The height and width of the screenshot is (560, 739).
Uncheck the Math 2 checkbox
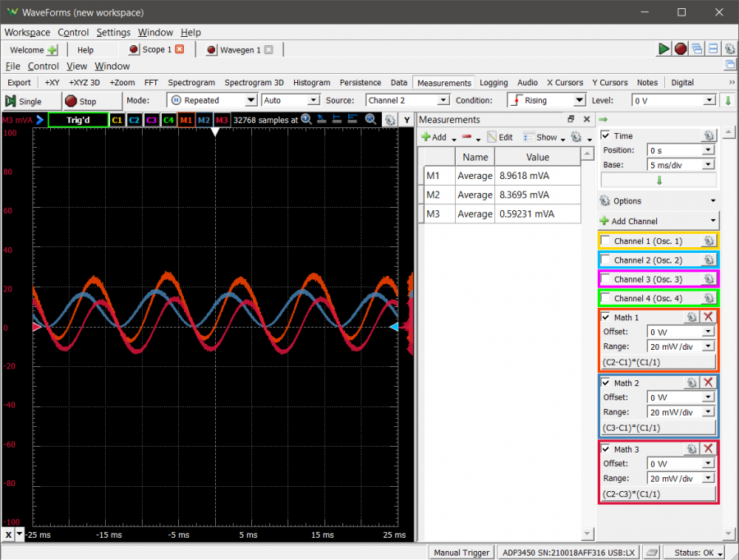click(x=606, y=383)
